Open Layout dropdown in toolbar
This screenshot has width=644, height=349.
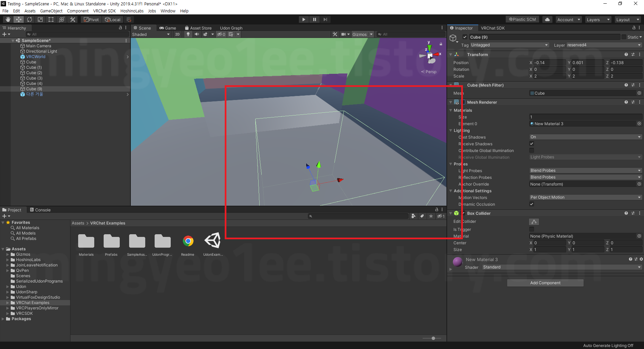628,19
